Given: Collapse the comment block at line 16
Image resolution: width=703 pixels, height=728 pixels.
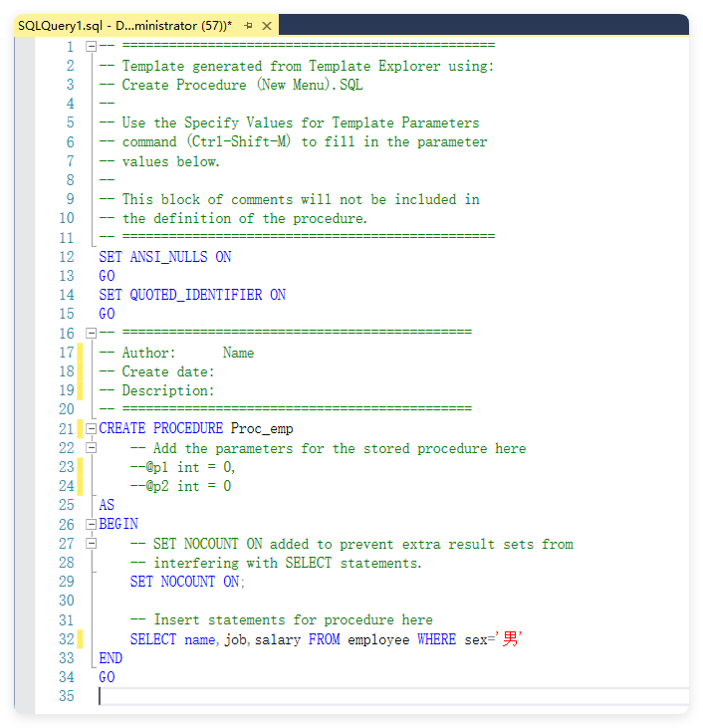Looking at the screenshot, I should click(91, 333).
